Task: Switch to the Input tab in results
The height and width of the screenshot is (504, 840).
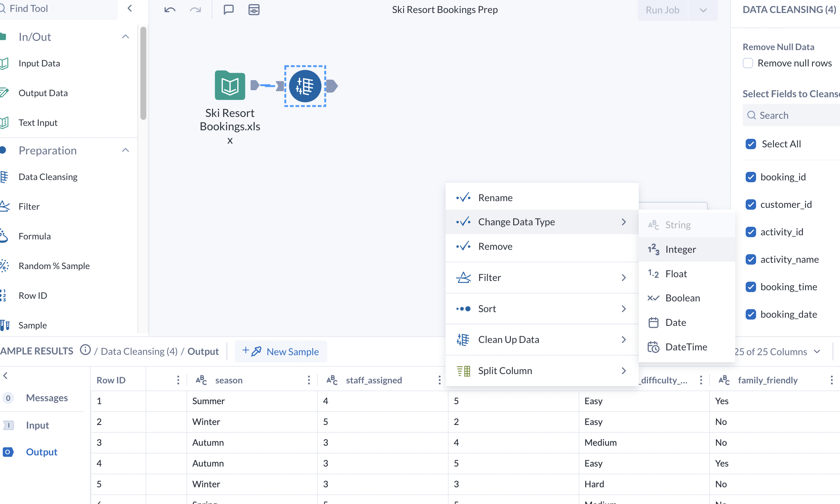Action: pos(37,425)
